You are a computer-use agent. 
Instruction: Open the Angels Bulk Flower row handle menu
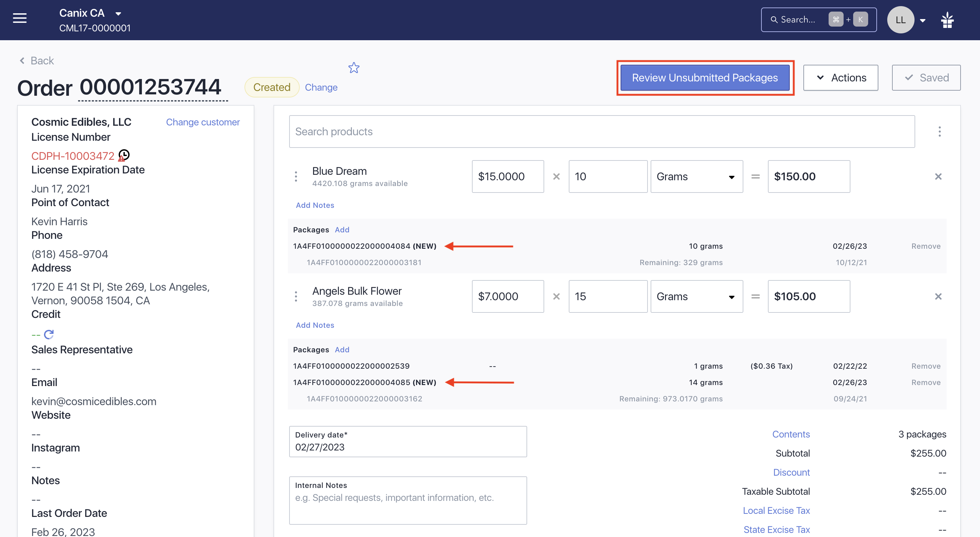click(296, 296)
